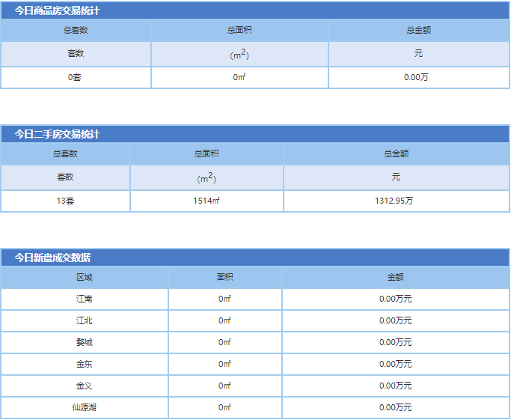Select 总面积 header in 商品房 table

coord(239,30)
